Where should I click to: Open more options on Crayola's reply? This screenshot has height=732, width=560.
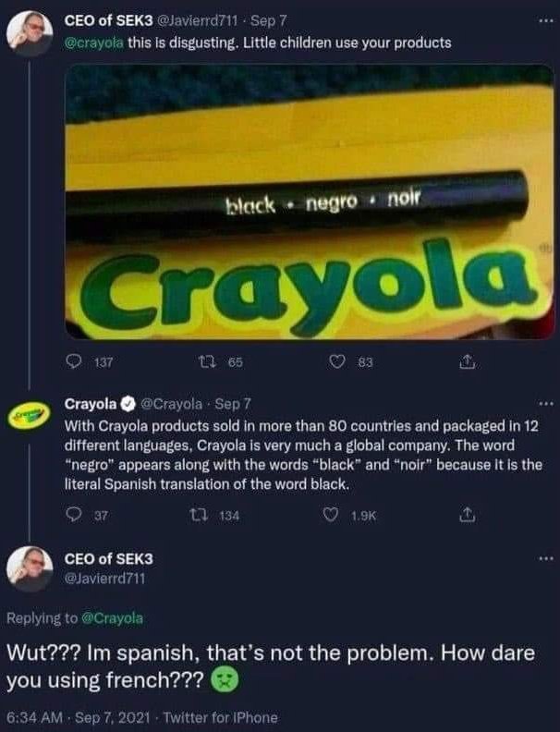click(544, 403)
